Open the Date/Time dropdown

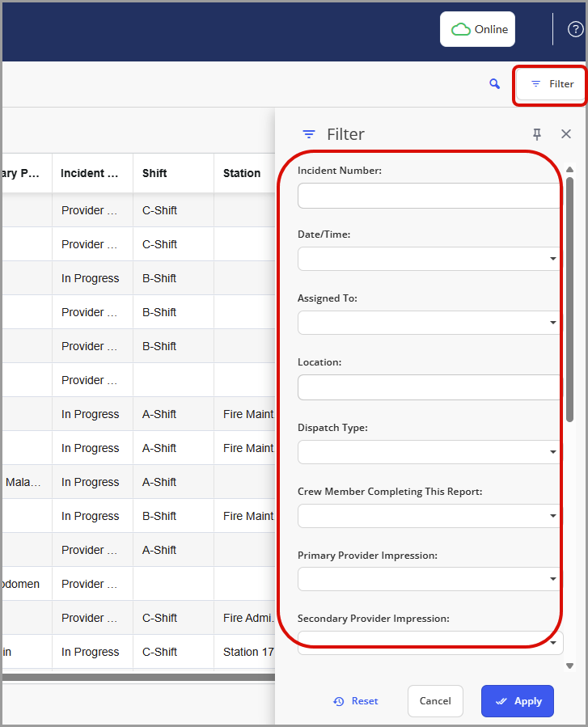pyautogui.click(x=429, y=259)
